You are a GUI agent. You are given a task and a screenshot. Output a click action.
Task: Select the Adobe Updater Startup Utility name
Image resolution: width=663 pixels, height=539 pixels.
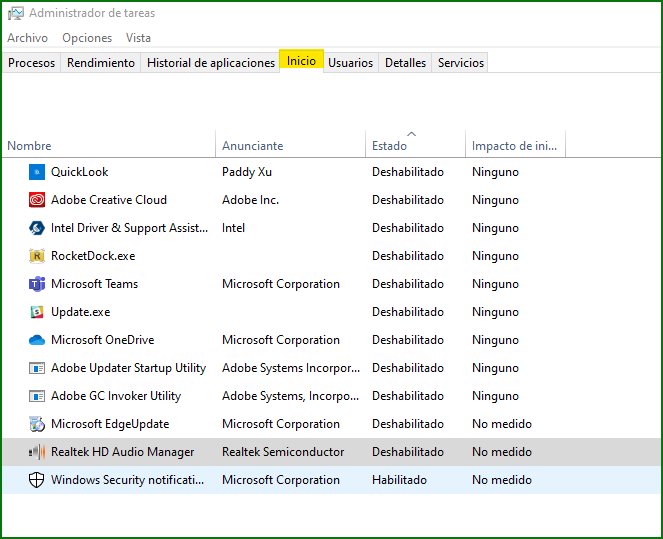click(x=128, y=368)
